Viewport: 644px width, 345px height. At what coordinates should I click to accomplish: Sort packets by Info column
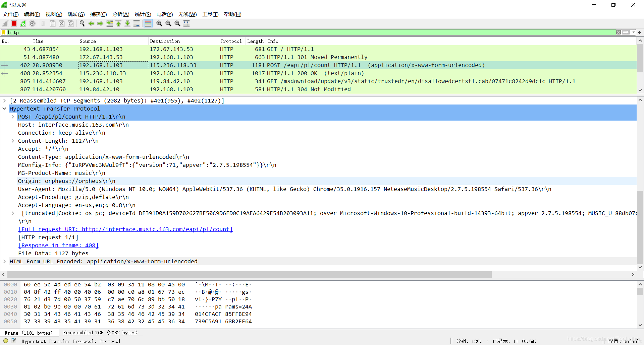coord(451,41)
